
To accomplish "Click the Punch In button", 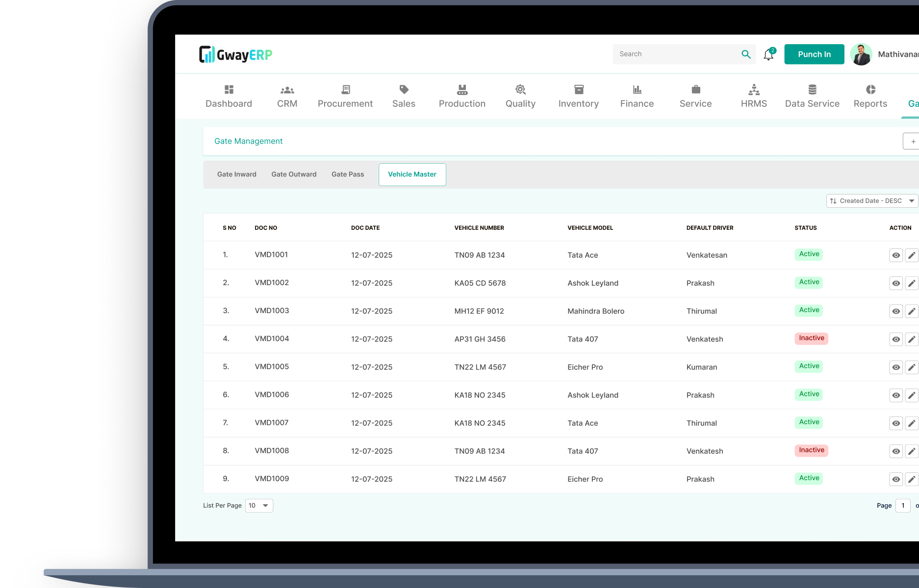I will [x=814, y=54].
